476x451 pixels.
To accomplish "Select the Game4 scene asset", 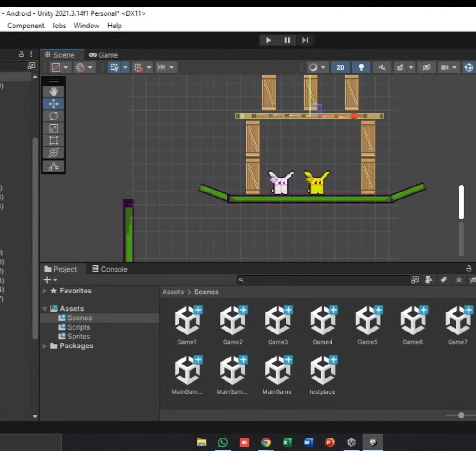I will tap(323, 325).
